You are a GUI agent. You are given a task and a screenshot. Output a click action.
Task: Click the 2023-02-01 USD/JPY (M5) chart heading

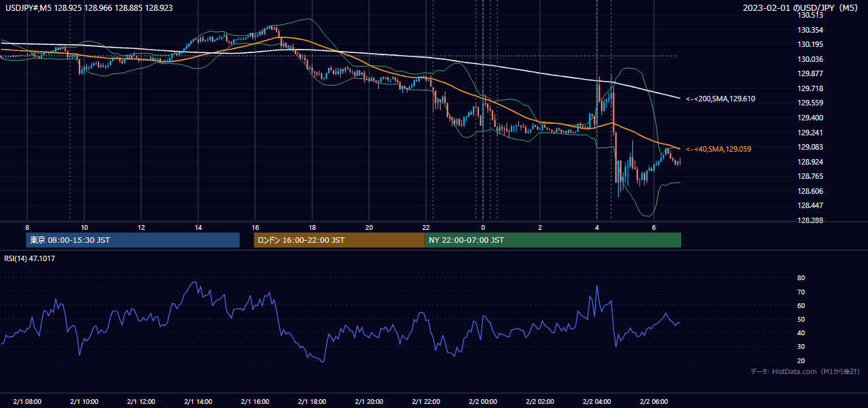click(801, 7)
